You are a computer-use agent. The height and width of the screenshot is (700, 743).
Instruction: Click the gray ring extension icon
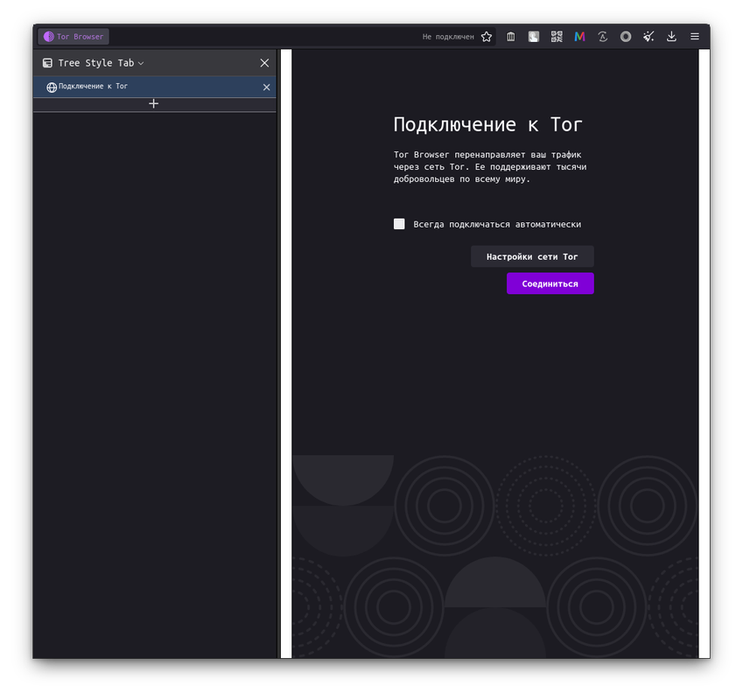coord(625,36)
